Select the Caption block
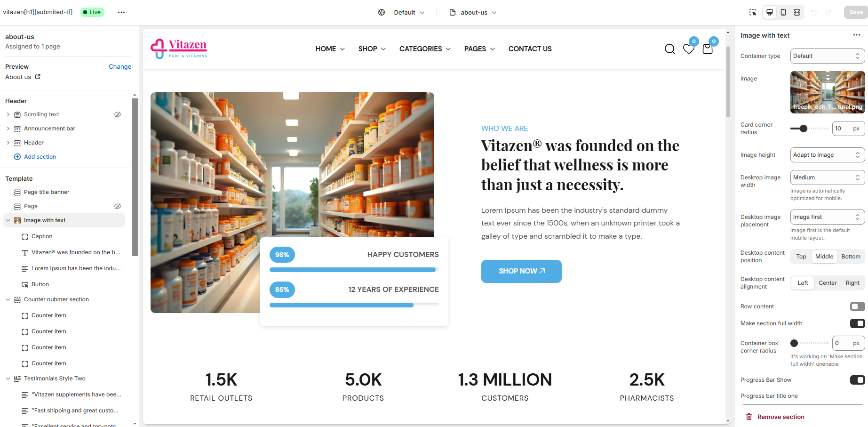The image size is (868, 427). [x=42, y=236]
